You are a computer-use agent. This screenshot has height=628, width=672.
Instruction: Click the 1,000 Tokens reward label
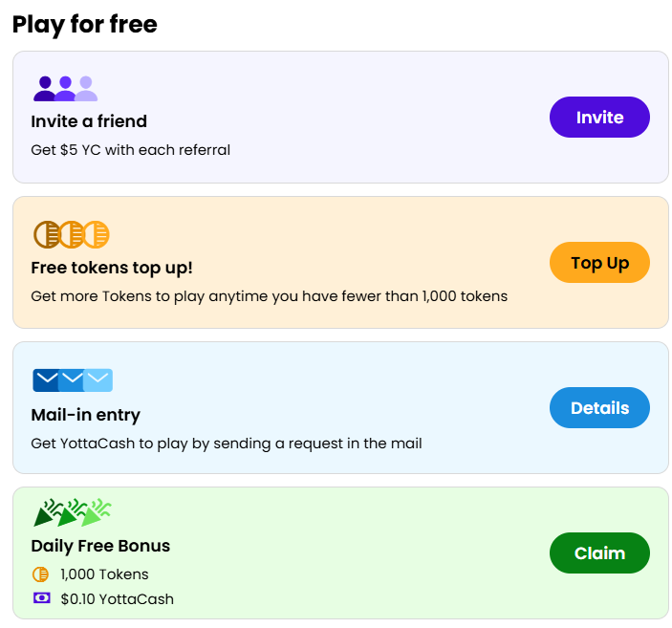point(104,574)
